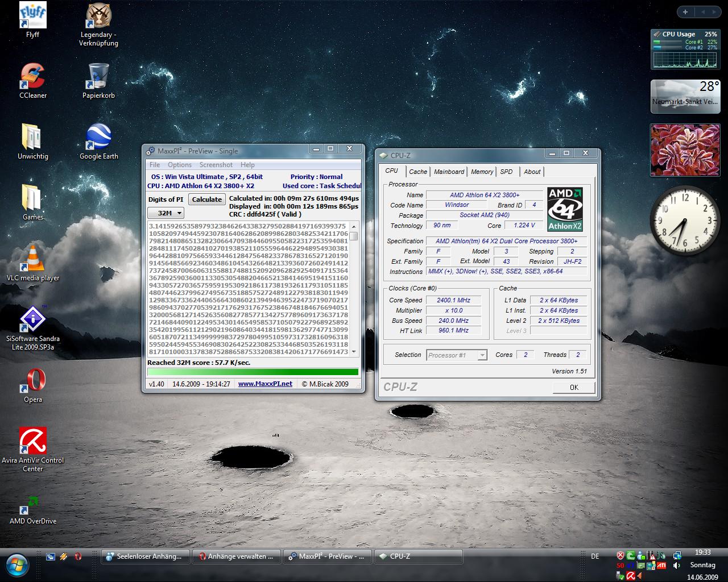Click the analog clock gadget
The height and width of the screenshot is (582, 728).
pos(685,221)
